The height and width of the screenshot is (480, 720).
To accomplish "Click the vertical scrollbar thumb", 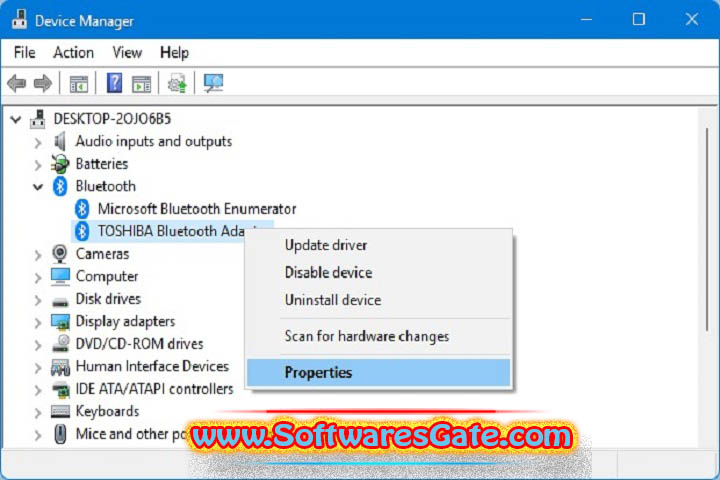I will point(707,229).
